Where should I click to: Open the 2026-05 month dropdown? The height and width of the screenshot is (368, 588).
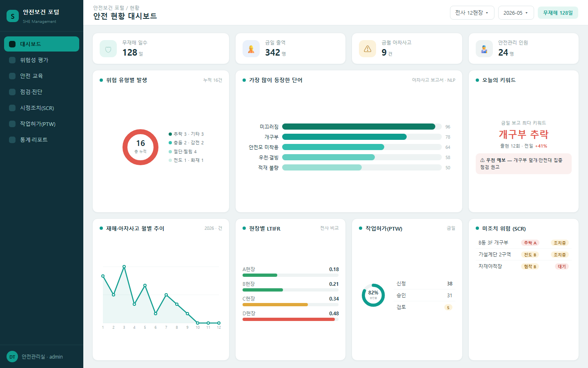tap(516, 13)
